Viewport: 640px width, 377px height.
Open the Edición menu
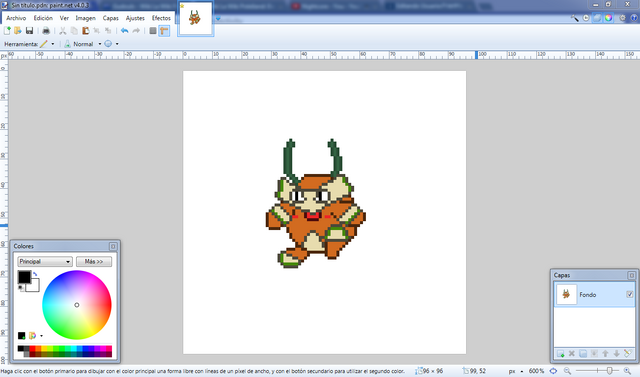[x=43, y=18]
